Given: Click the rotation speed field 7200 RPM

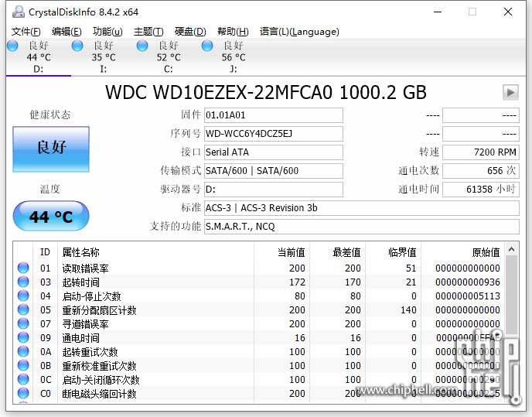Looking at the screenshot, I should 481,152.
